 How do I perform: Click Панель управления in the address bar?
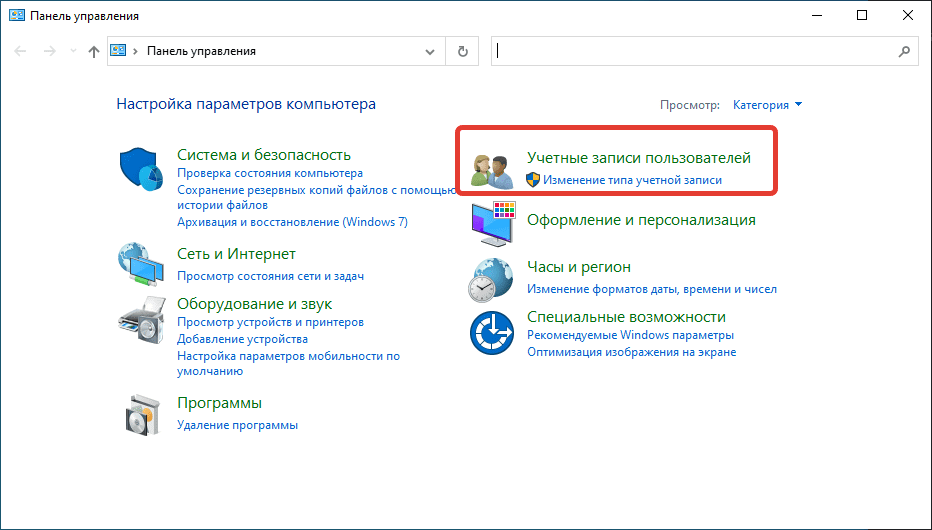coord(201,51)
